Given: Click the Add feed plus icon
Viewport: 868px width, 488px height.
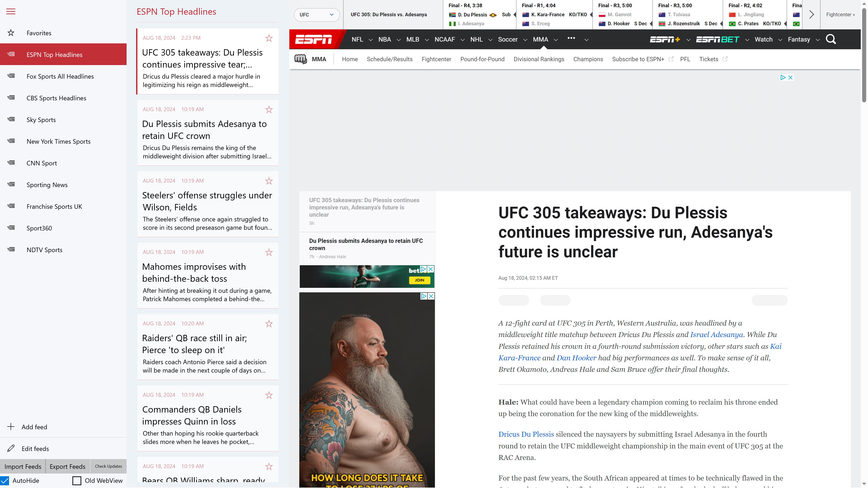Looking at the screenshot, I should click(11, 427).
